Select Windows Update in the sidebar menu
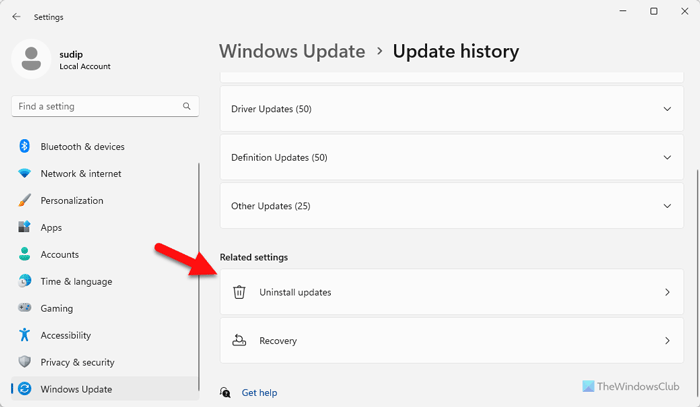The image size is (700, 407). click(x=76, y=389)
